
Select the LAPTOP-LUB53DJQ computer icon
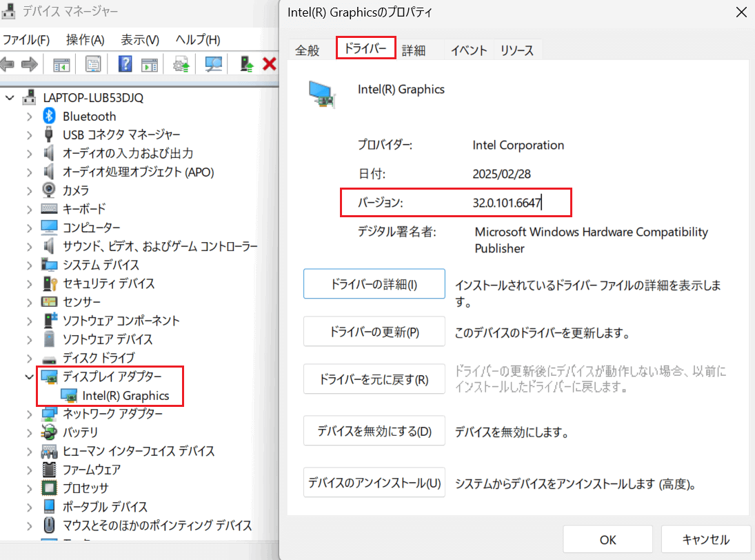point(29,97)
